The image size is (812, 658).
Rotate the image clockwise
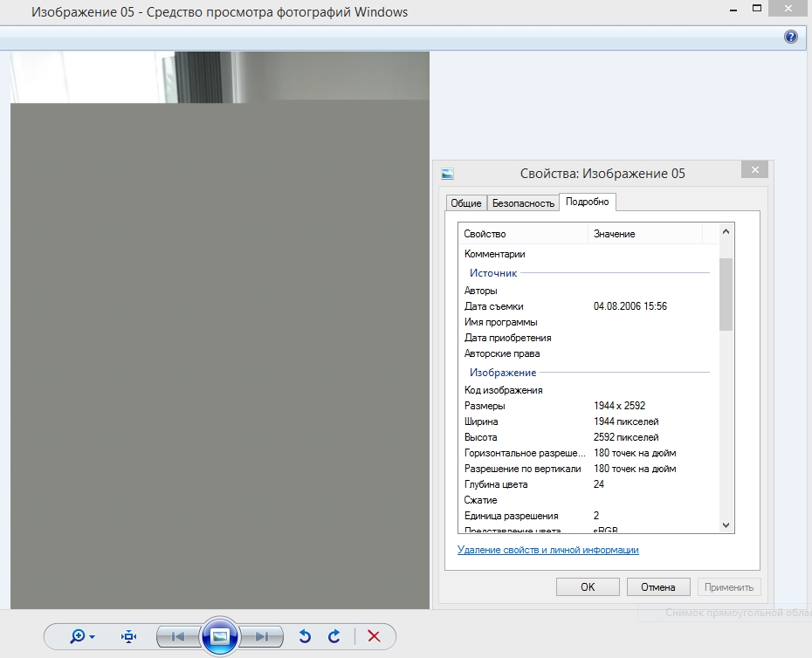click(x=334, y=636)
